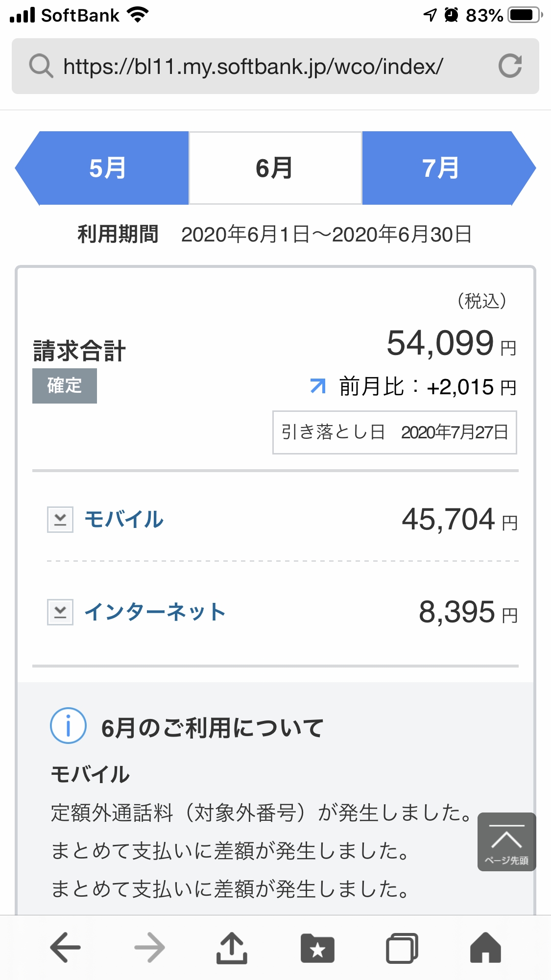
Task: Tap the search magnifier icon in address bar
Action: 41,66
